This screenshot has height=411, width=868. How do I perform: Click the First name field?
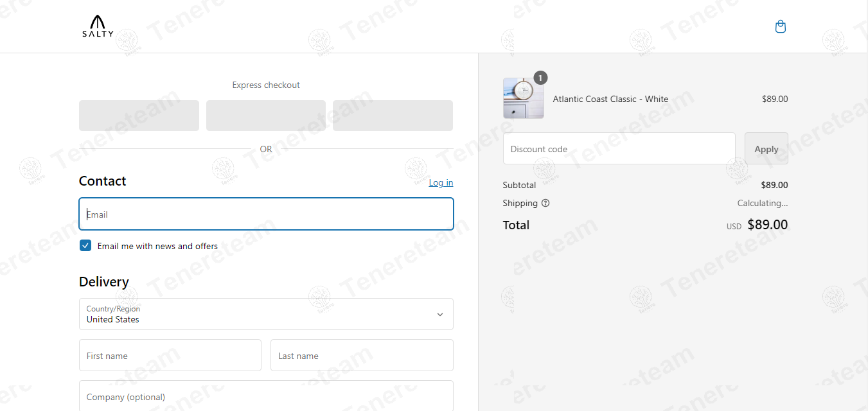click(x=170, y=355)
